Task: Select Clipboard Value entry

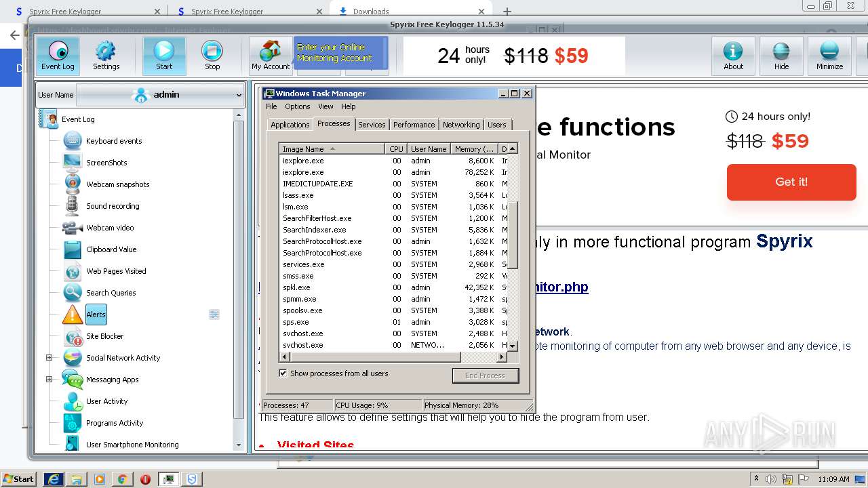Action: pyautogui.click(x=111, y=249)
